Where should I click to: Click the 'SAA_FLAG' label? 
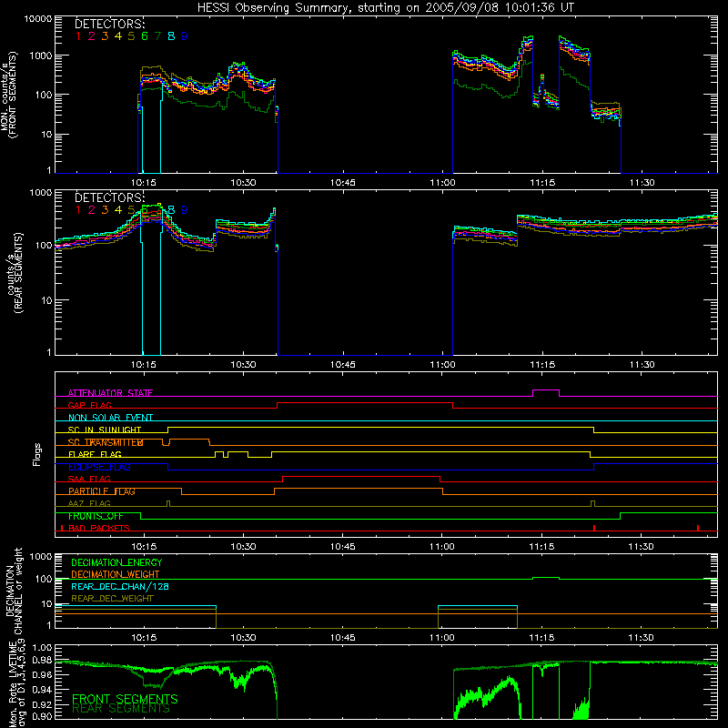coord(89,480)
